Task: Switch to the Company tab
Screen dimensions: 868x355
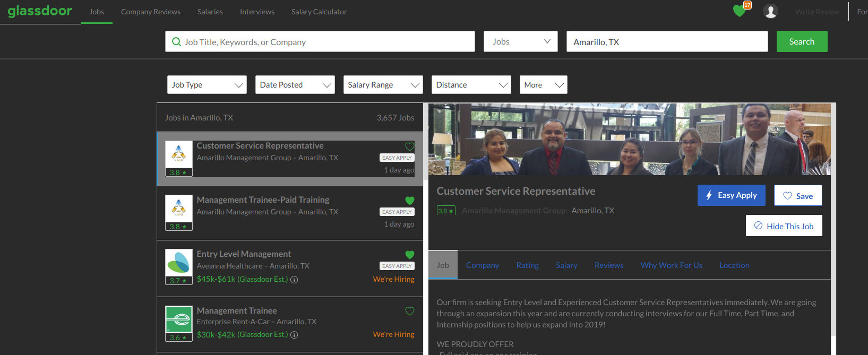Action: coord(483,265)
